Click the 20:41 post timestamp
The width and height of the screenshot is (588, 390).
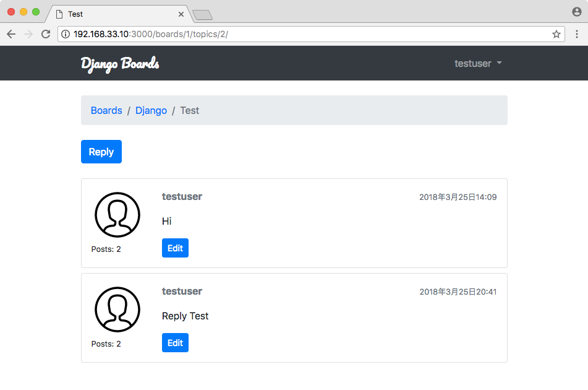[x=458, y=292]
